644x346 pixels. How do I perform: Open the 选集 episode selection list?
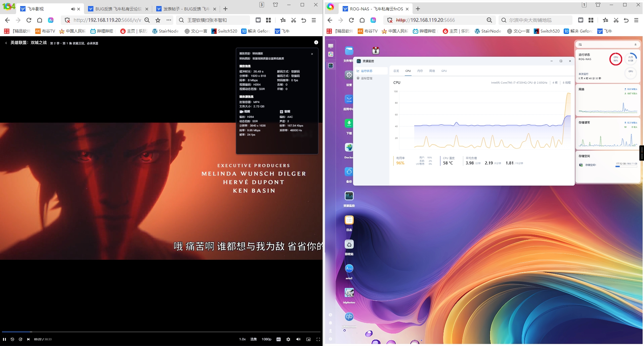coord(253,339)
